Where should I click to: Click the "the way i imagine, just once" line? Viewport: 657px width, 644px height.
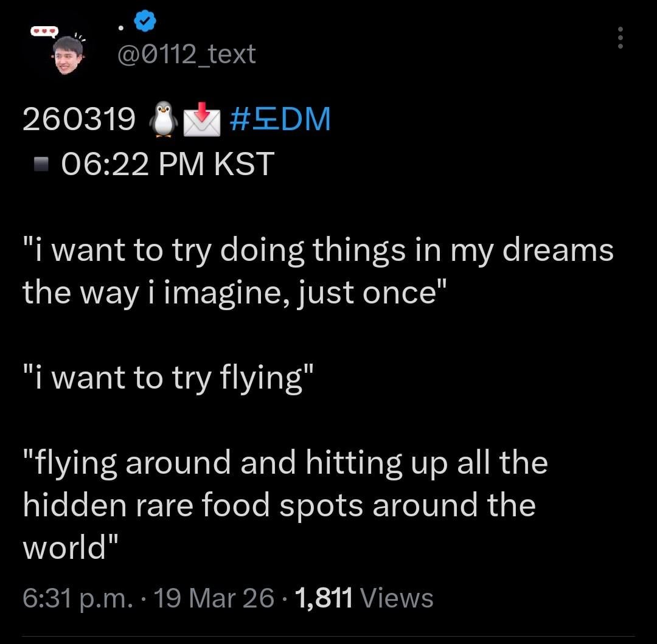point(235,293)
